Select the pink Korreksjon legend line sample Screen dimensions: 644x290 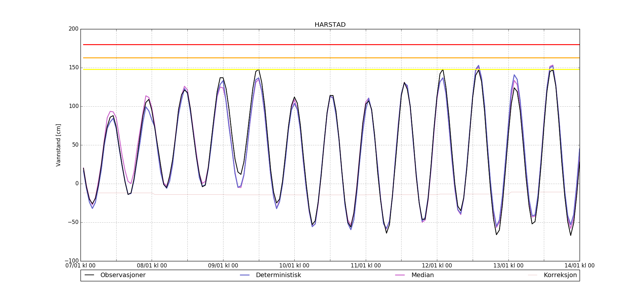click(x=533, y=275)
